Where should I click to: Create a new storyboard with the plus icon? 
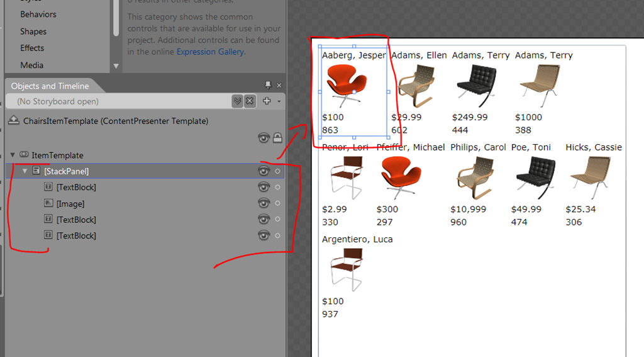267,101
